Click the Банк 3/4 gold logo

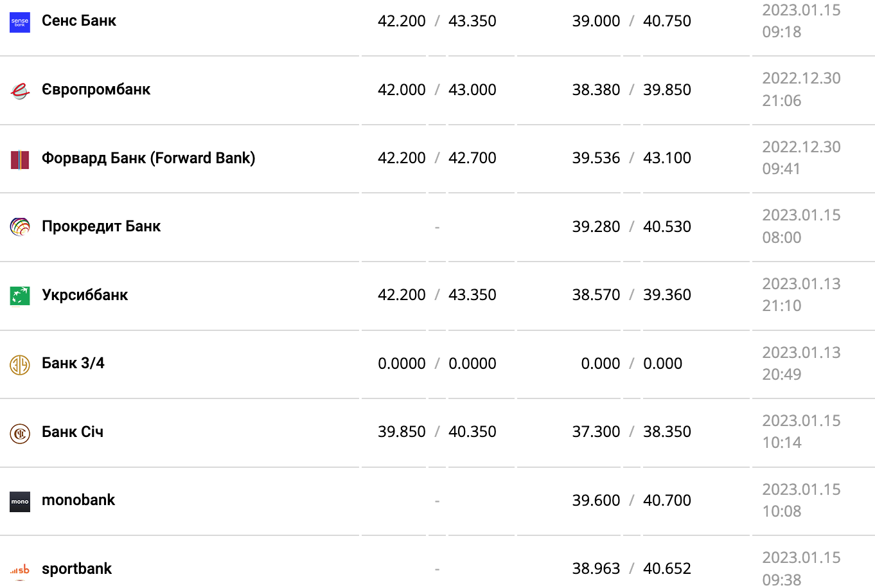coord(20,364)
